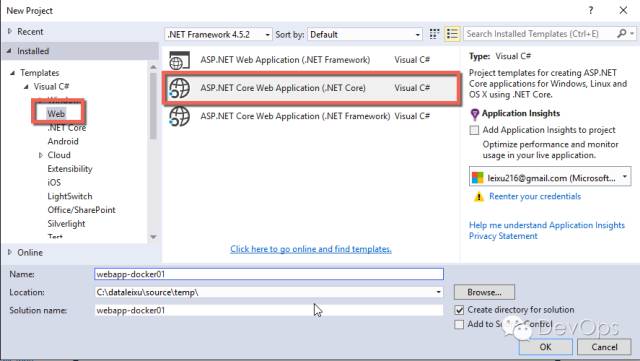Select the Silverlight template category
The height and width of the screenshot is (361, 640).
[66, 224]
